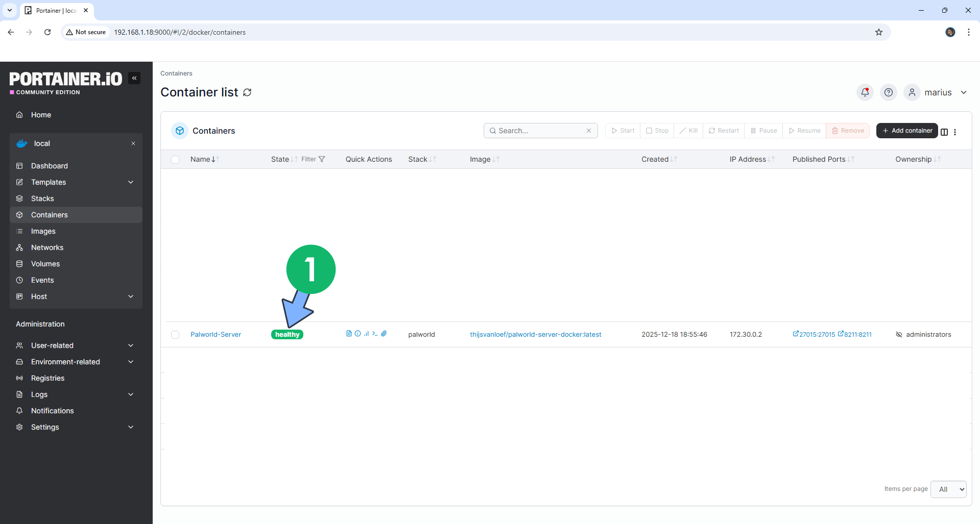This screenshot has height=524, width=980.
Task: Open the Inspect quick action icon
Action: pos(357,334)
